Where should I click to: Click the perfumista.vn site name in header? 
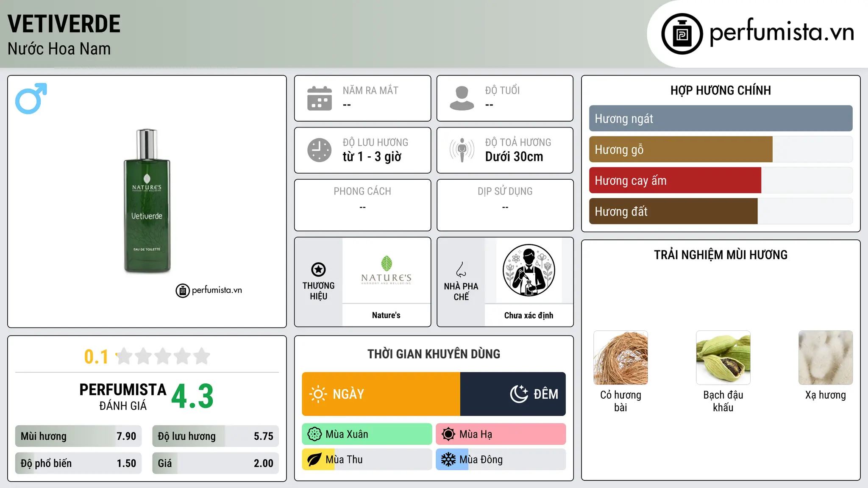[782, 32]
